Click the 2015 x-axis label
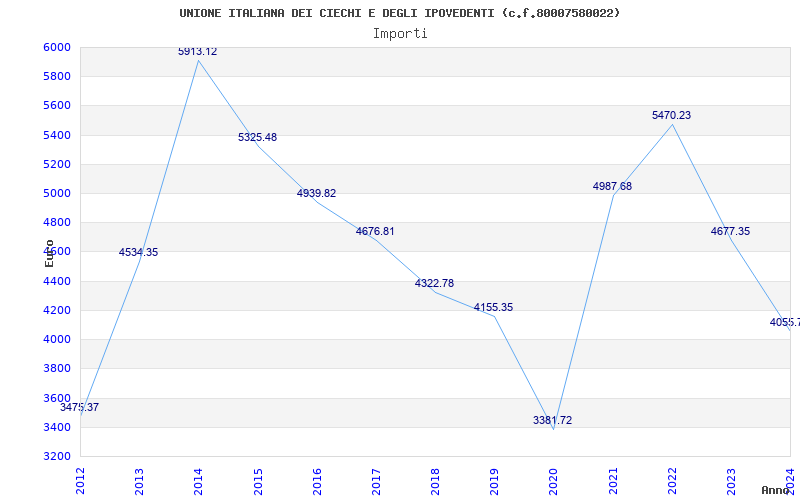 [258, 481]
